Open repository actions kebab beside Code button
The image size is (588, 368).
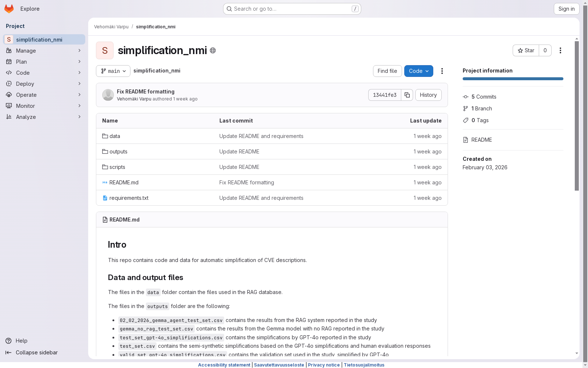click(x=442, y=71)
